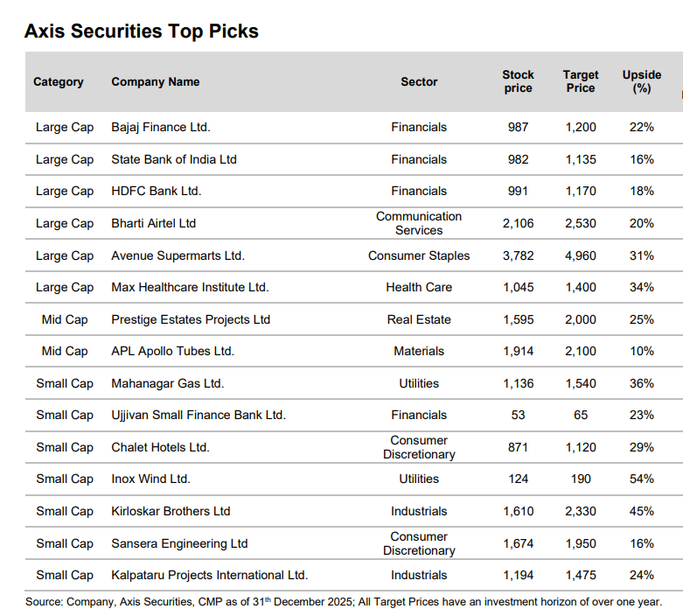Click the Target Price column header
This screenshot has width=683, height=616.
coord(581,81)
